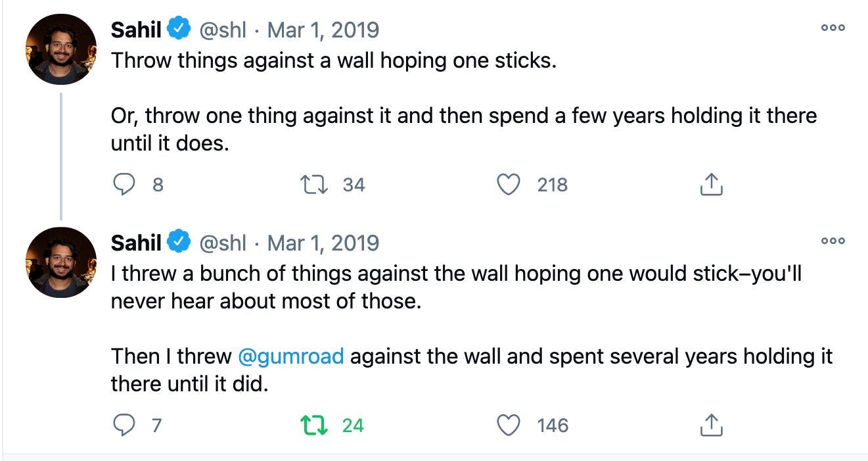Open @shl handle on the first tweet
This screenshot has height=461, width=868.
222,30
